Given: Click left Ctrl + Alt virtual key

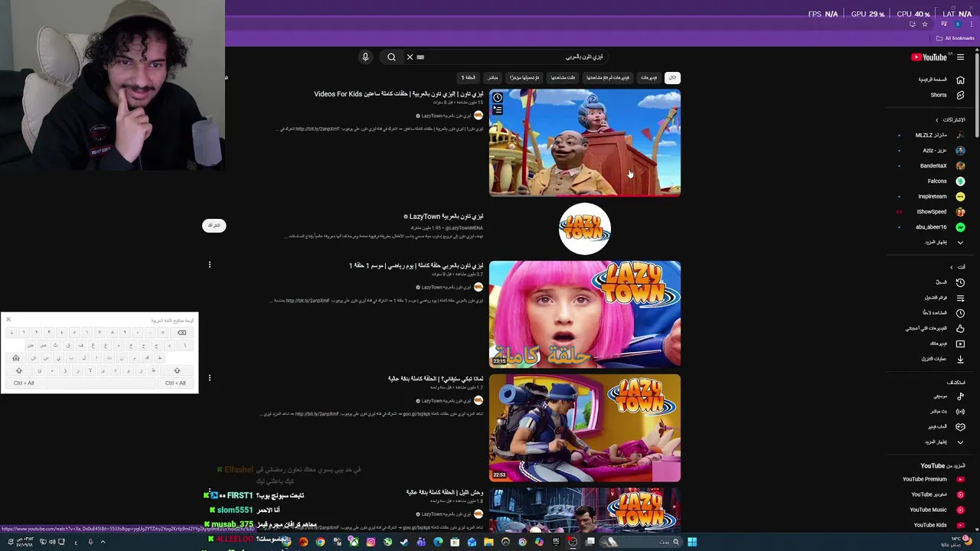Looking at the screenshot, I should coord(24,383).
